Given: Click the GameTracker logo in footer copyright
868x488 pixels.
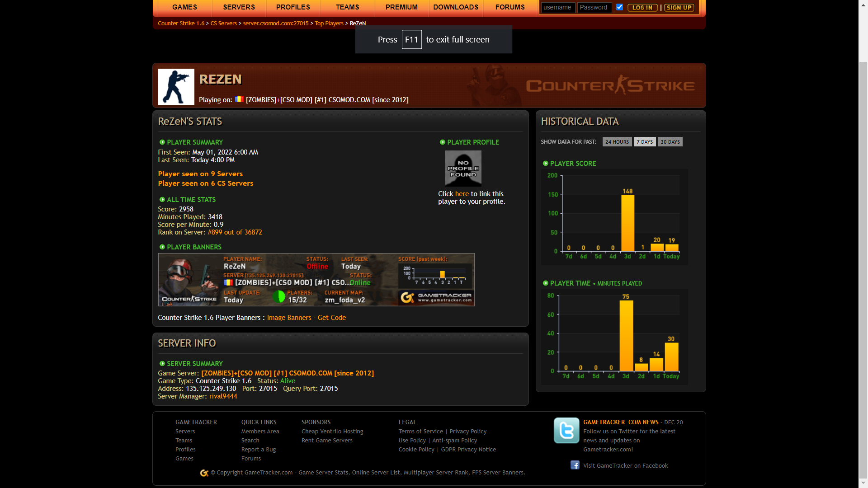Looking at the screenshot, I should tap(204, 473).
